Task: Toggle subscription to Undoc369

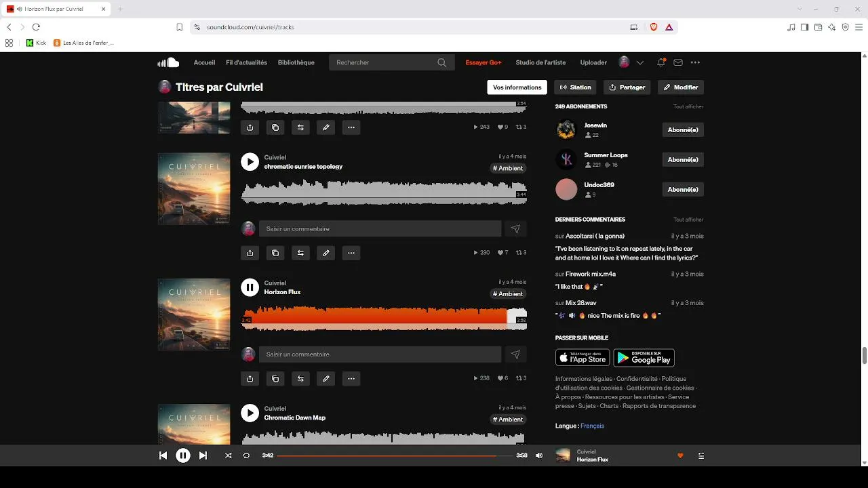Action: click(683, 189)
